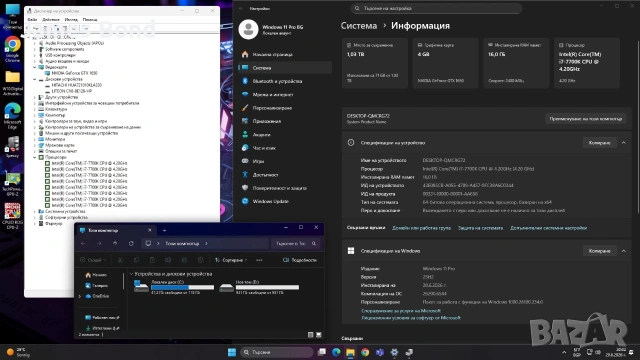Go up one level in File Explorer
Screen dimensions: 640x360
(x=115, y=243)
